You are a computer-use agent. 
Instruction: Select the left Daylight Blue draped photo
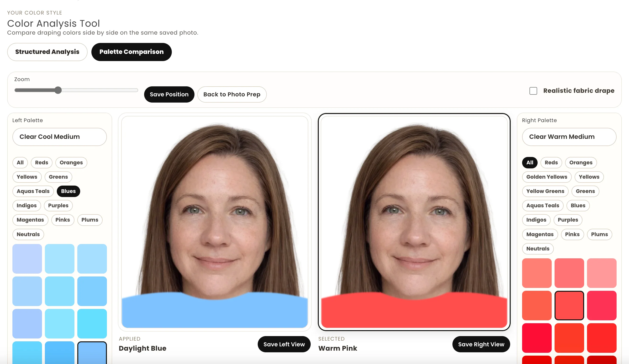[x=215, y=222]
